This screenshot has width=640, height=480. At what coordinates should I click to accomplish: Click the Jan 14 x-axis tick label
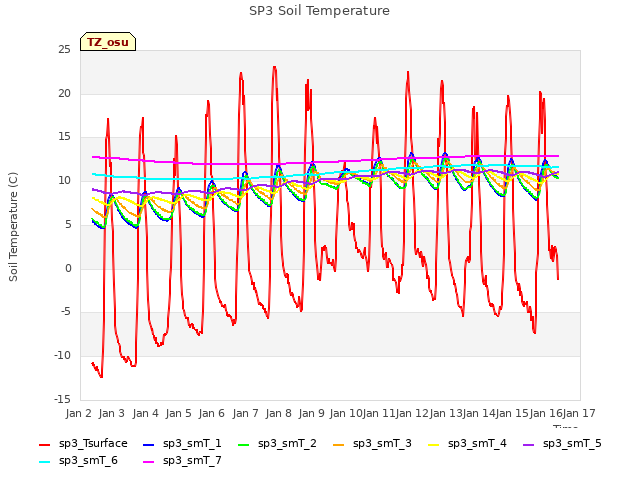[479, 413]
